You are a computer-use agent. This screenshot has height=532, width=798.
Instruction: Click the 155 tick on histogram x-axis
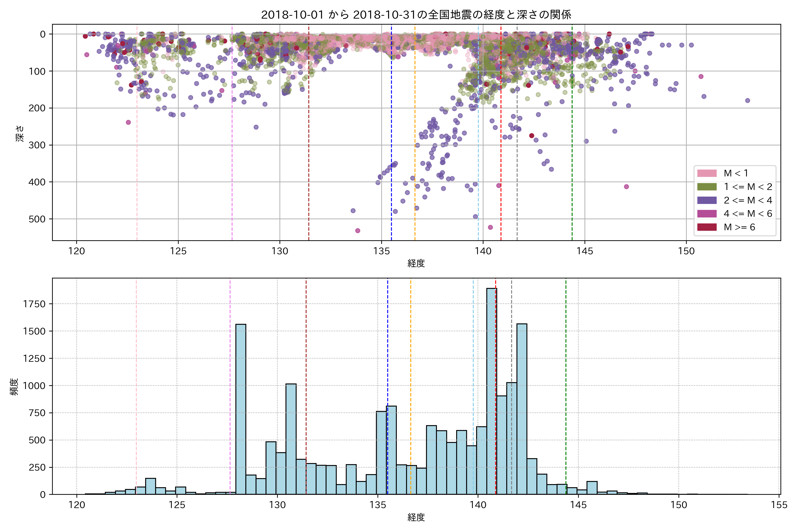click(x=779, y=505)
